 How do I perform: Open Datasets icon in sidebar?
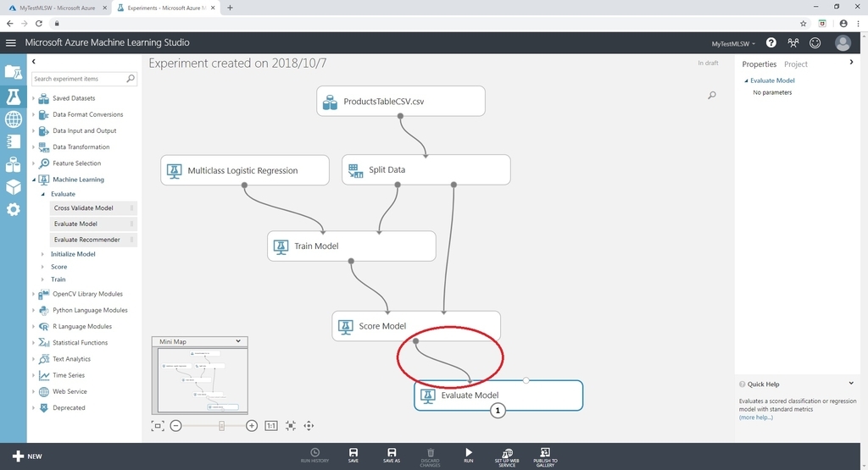pos(14,164)
